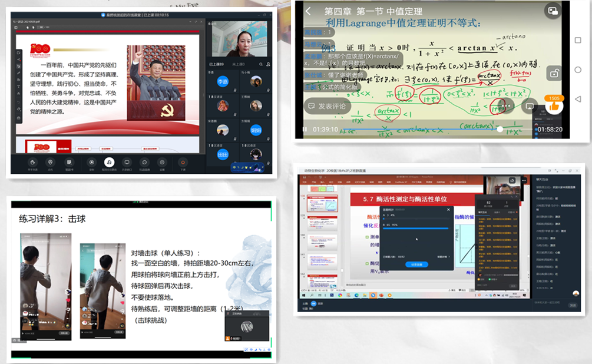Screen dimensions: 592x364
Task: Select the eraser tool in annotation toolbar
Action: pos(18,109)
